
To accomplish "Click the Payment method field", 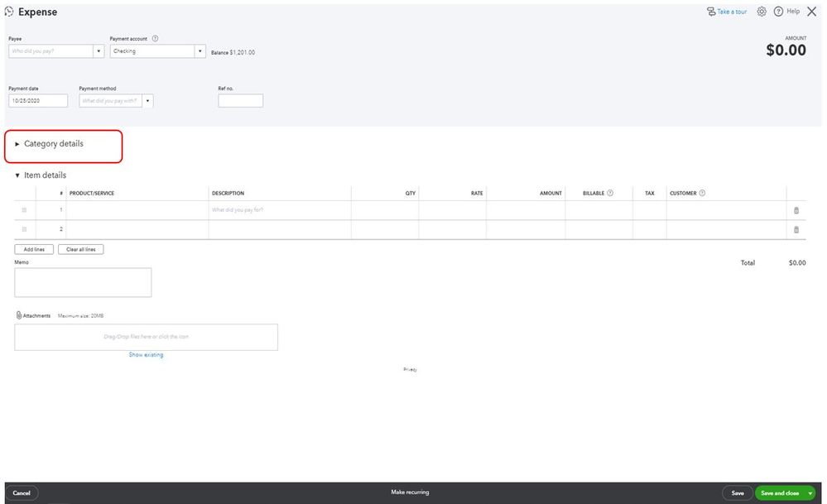I will (x=111, y=101).
